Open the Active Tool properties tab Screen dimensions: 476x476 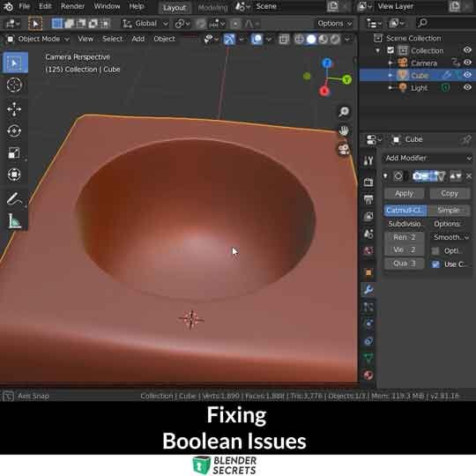point(368,160)
